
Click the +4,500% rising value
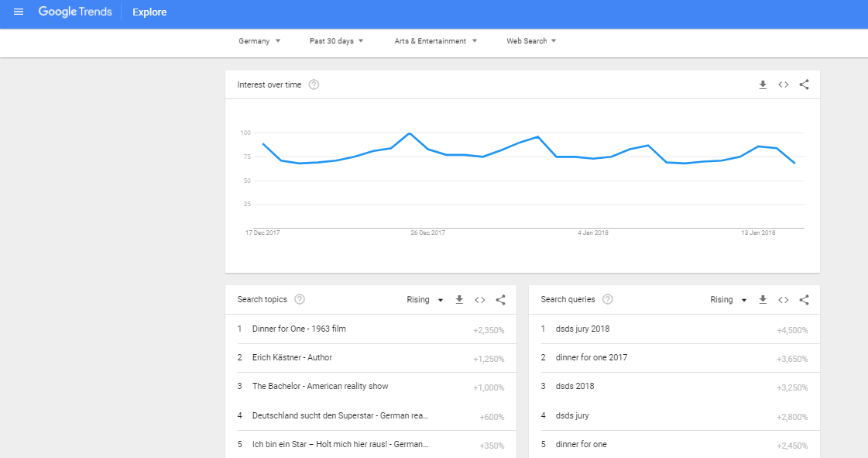(x=792, y=331)
